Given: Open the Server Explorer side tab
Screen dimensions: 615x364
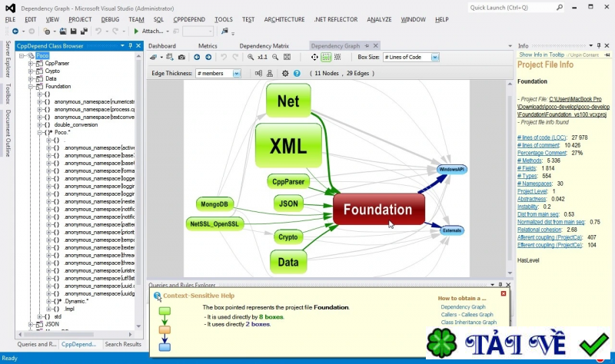Looking at the screenshot, I should point(8,59).
